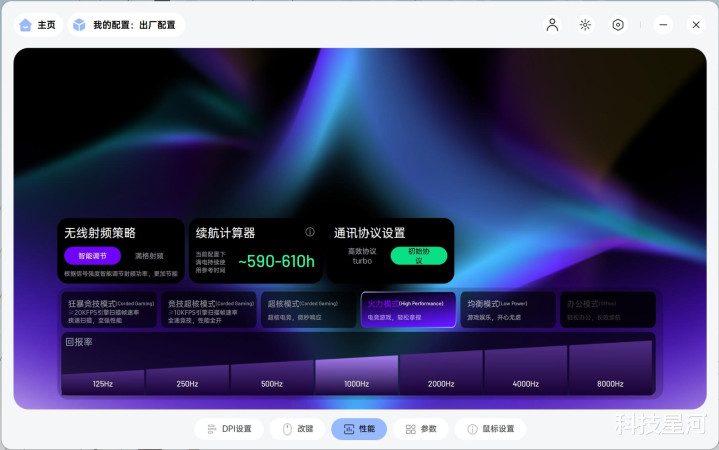Screen dimensions: 719x450
Task: Set polling rate to 500Hz
Action: point(272,378)
